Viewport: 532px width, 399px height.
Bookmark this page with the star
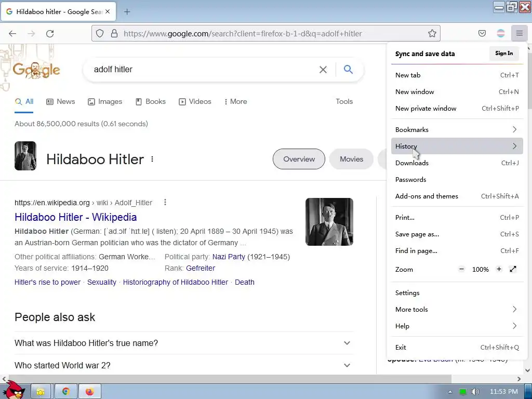click(x=432, y=33)
